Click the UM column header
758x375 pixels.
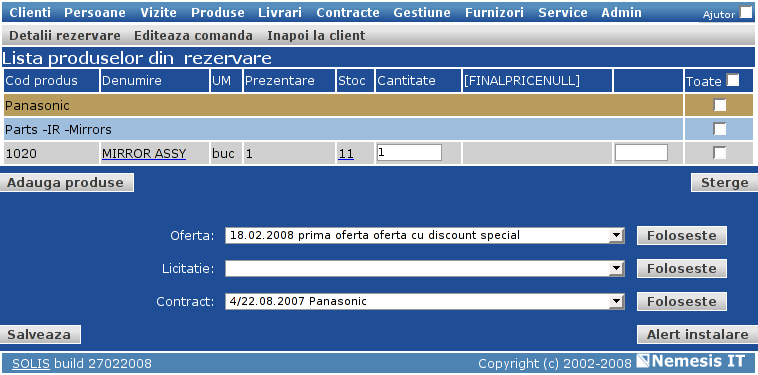point(226,80)
